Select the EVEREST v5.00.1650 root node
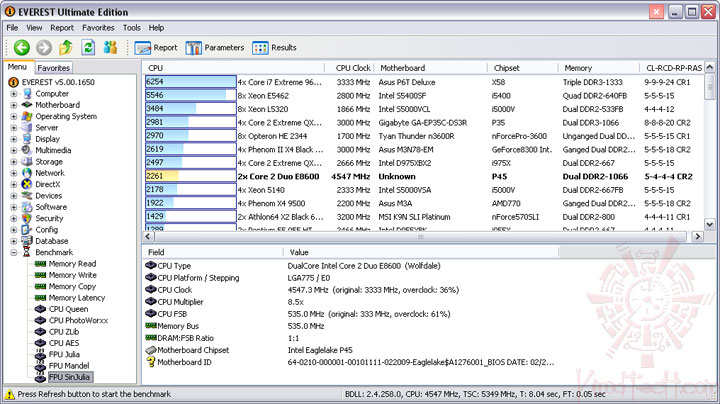This screenshot has height=404, width=720. click(58, 82)
